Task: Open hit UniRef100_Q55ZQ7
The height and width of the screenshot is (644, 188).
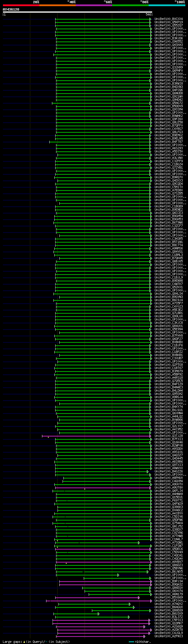Action: [169, 26]
